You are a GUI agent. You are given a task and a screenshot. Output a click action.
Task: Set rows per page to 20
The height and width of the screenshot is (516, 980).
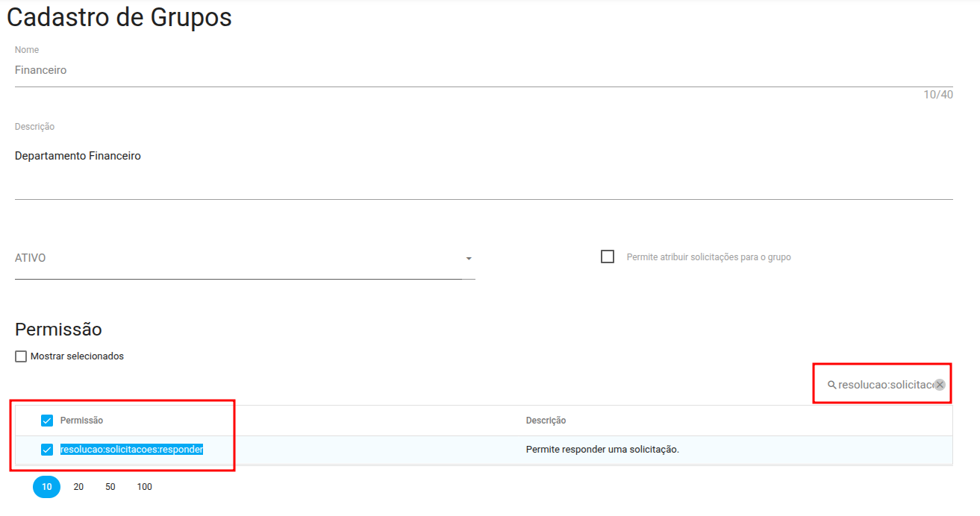click(x=78, y=487)
